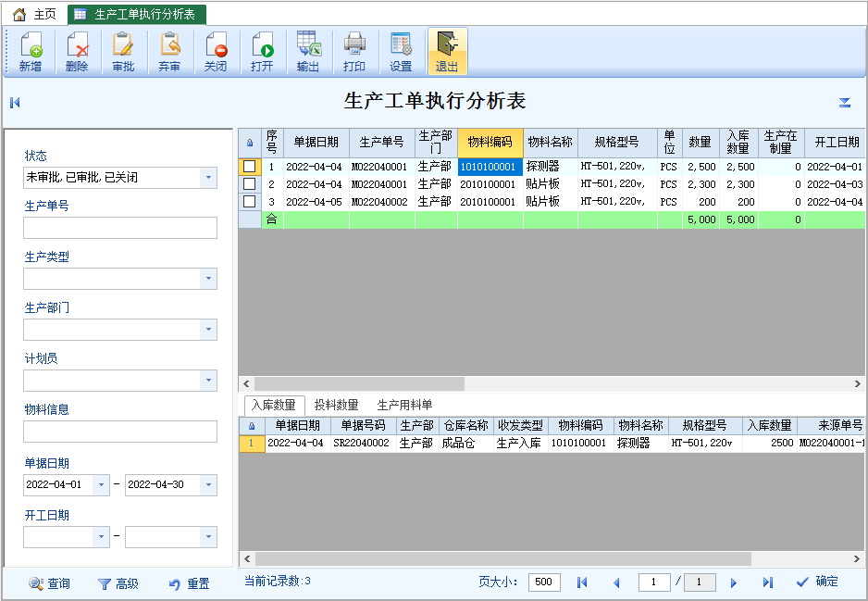Click the home icon on the 主页 tab
Viewport: 868px width, 601px height.
point(19,15)
